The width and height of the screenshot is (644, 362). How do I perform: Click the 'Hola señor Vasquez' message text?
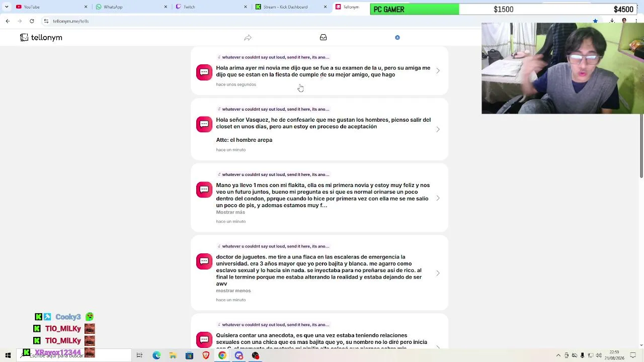coord(323,123)
